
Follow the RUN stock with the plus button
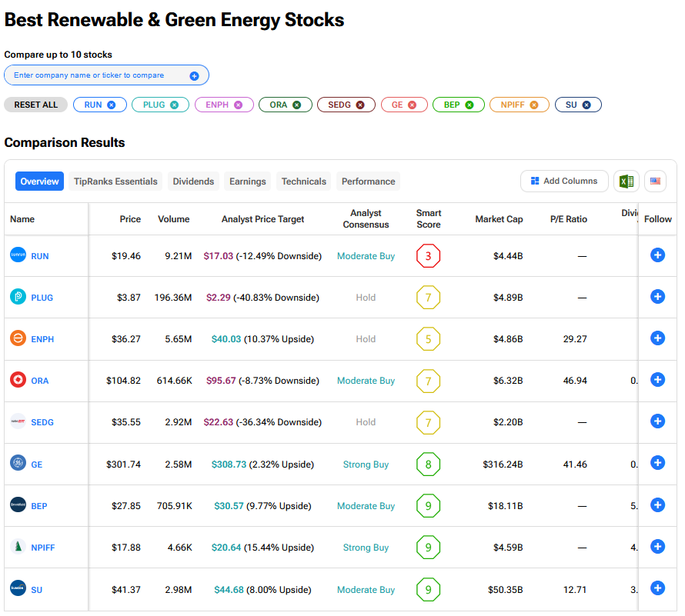(x=657, y=255)
